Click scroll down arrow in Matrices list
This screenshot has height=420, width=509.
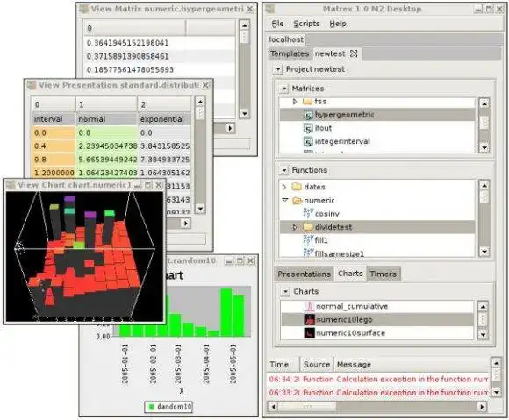pyautogui.click(x=484, y=148)
